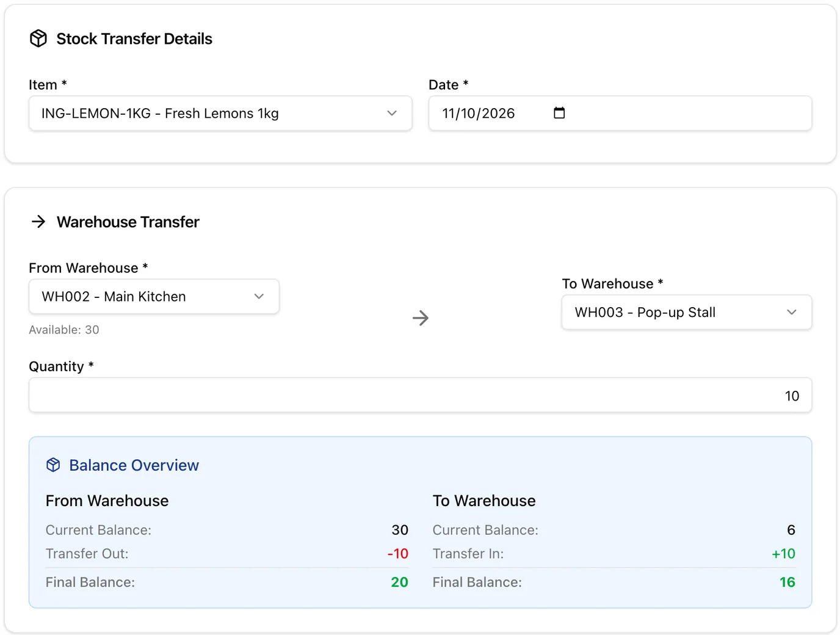The height and width of the screenshot is (635, 840).
Task: Click the Available: 30 hint text
Action: pyautogui.click(x=64, y=330)
